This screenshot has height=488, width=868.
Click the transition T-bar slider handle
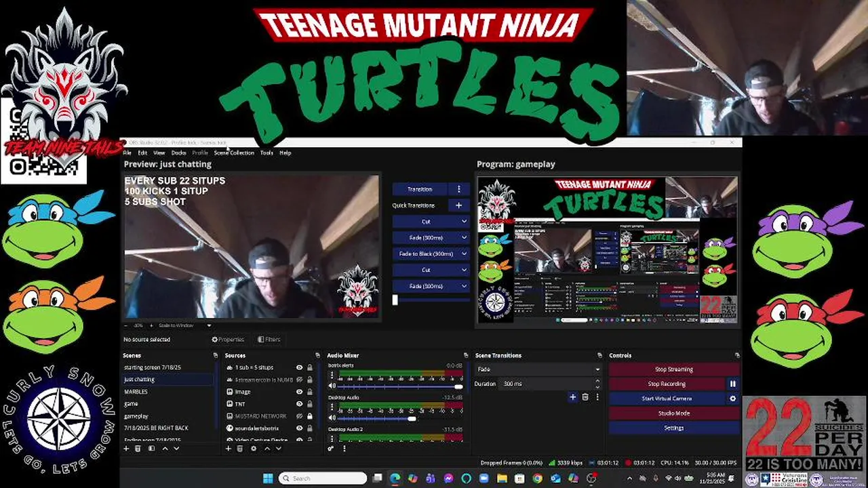pyautogui.click(x=395, y=300)
